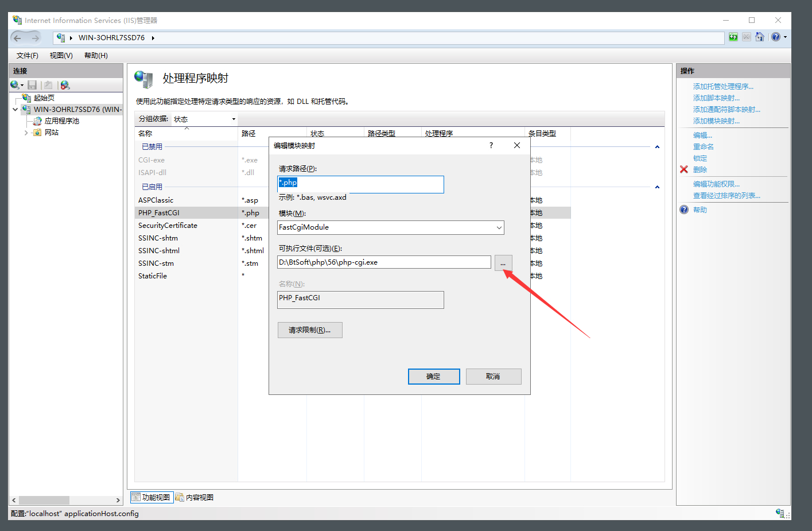Click 重命名 in Actions pane

click(x=704, y=147)
